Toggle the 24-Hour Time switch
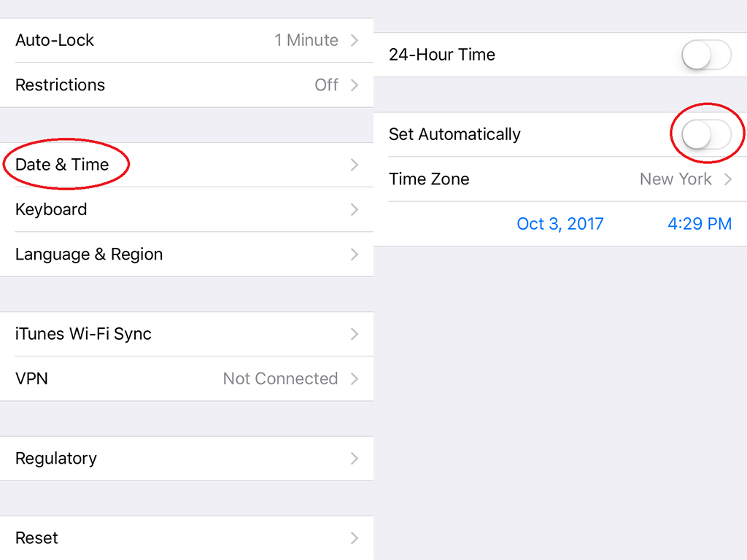 click(706, 55)
